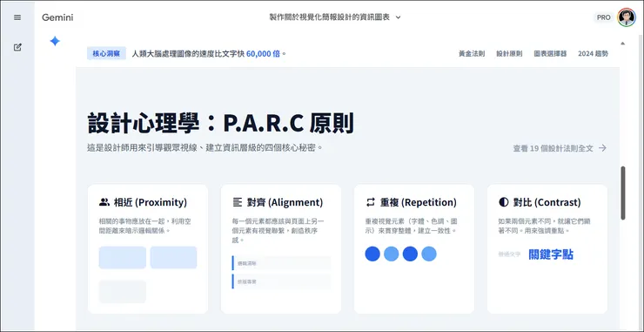Viewport: 644px width, 332px height.
Task: Click the Proximity description paragraph
Action: [x=145, y=226]
